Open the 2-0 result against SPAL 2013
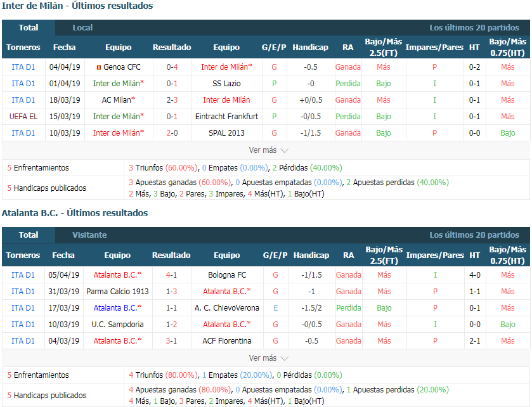The image size is (532, 407). (172, 133)
